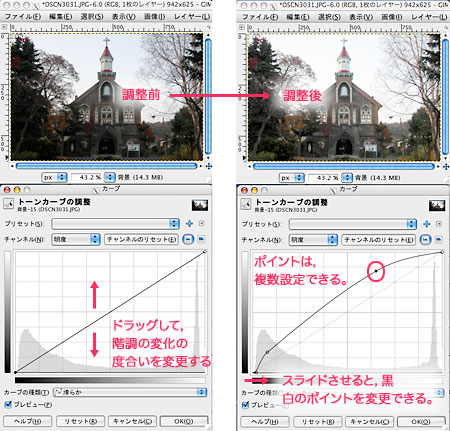
Task: Click the linear histogram icon in left curves dialog
Action: [x=188, y=239]
